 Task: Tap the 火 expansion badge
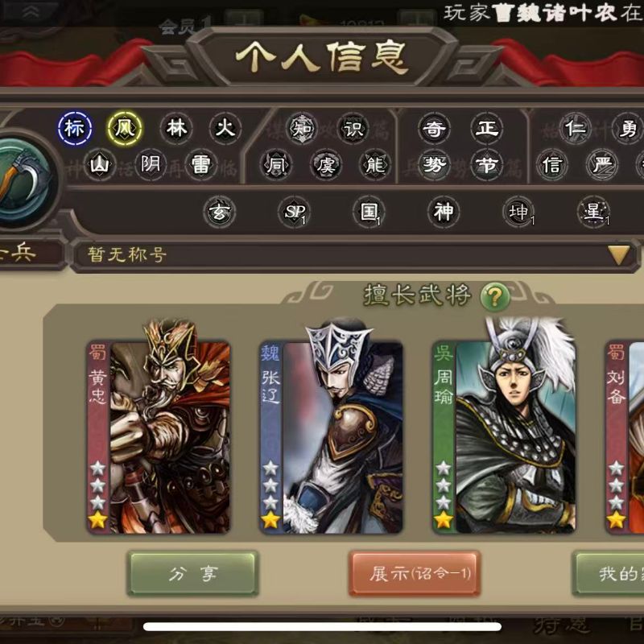225,129
